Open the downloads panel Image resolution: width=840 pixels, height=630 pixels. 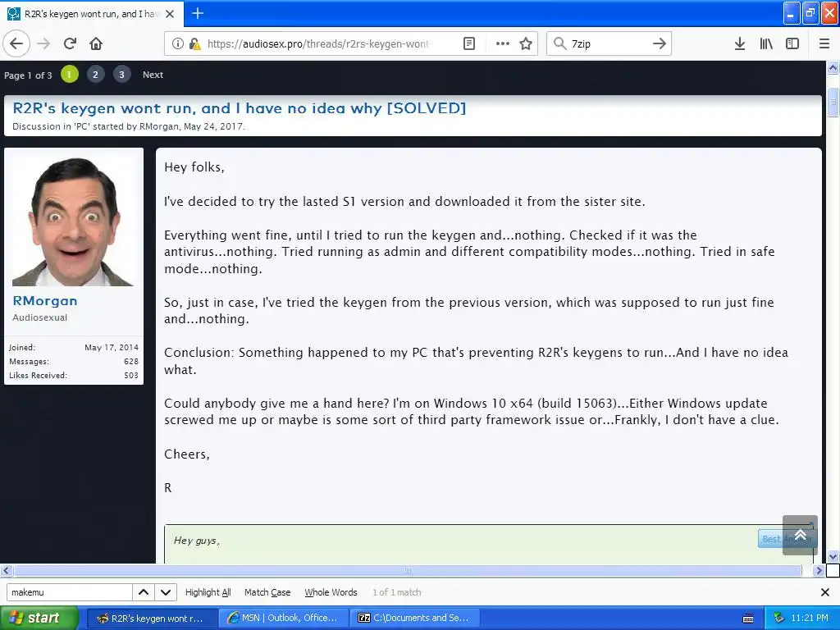[x=740, y=43]
